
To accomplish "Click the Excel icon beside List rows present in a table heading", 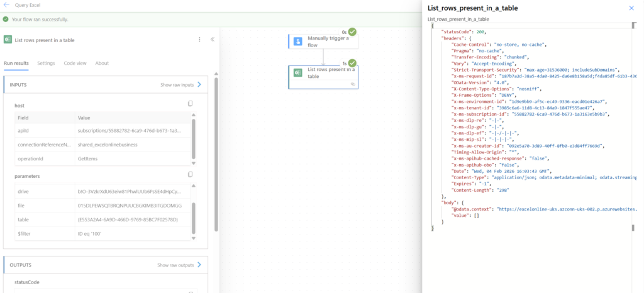I will click(x=8, y=40).
